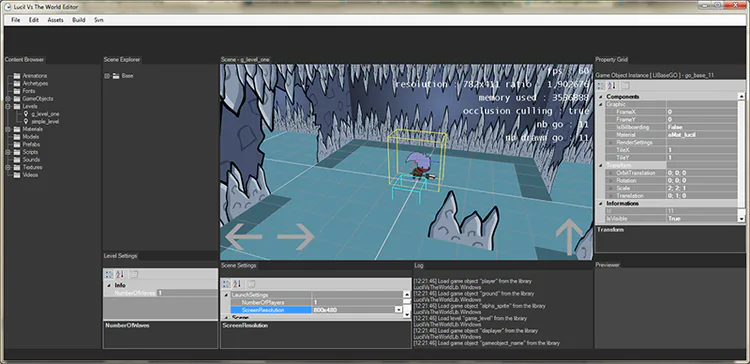Screen dimensions: 750x364
Task: Click the NumberOfWaves value field
Action: point(188,293)
